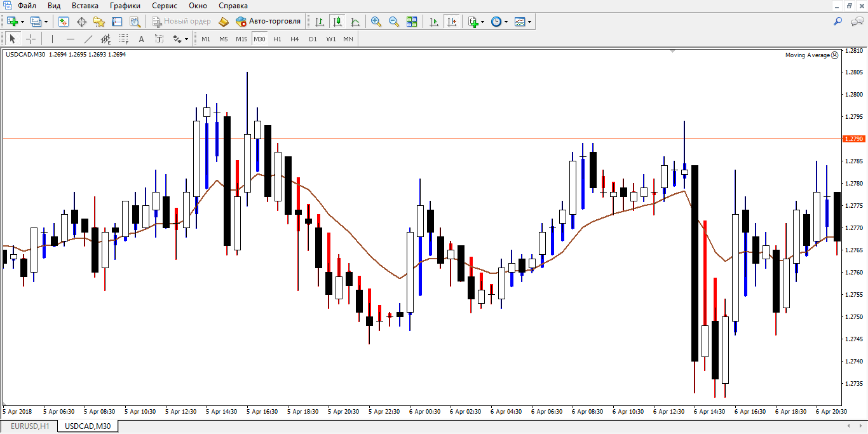Open the Data Window crosshair-target icon
868x434 pixels.
click(81, 22)
